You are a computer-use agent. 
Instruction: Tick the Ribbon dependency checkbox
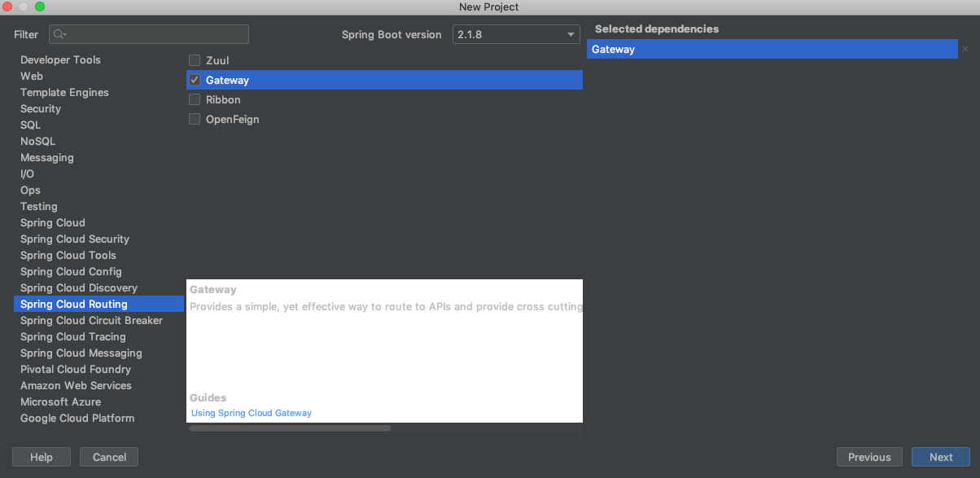click(195, 99)
